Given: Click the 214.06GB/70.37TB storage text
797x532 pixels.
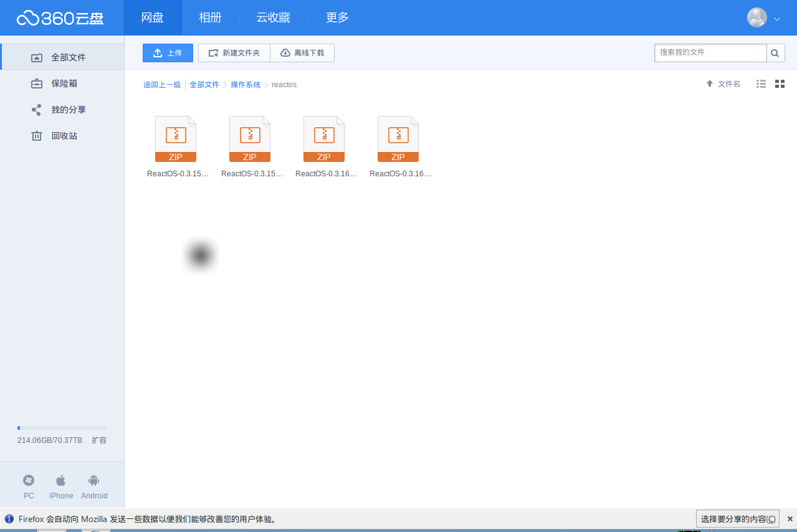Looking at the screenshot, I should coord(50,440).
